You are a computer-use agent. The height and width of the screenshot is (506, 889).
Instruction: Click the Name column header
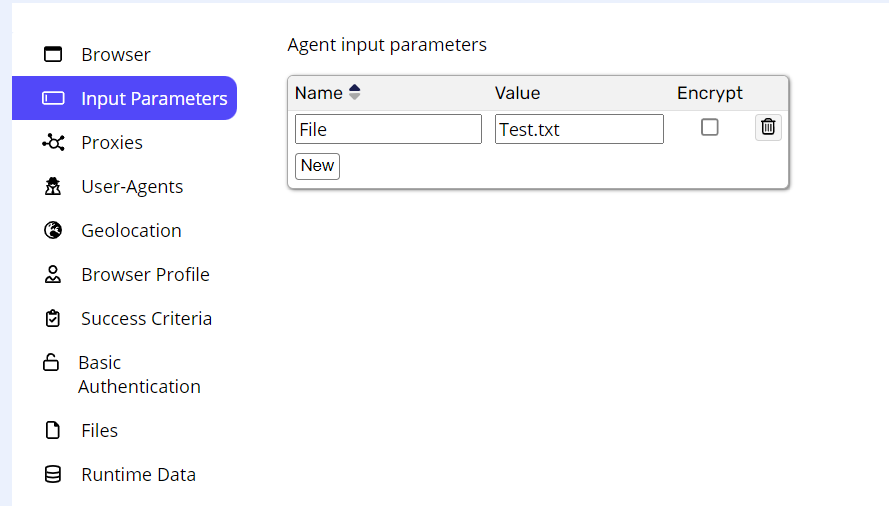319,93
